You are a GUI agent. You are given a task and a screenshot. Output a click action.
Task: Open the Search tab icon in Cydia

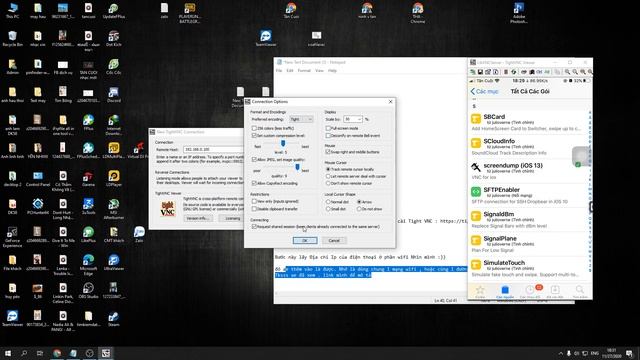(x=580, y=291)
